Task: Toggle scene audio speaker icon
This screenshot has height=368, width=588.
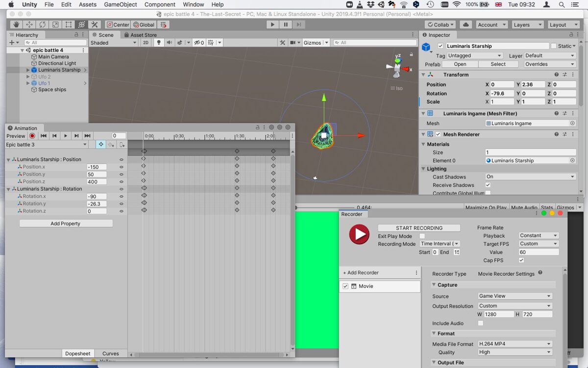Action: pyautogui.click(x=170, y=43)
